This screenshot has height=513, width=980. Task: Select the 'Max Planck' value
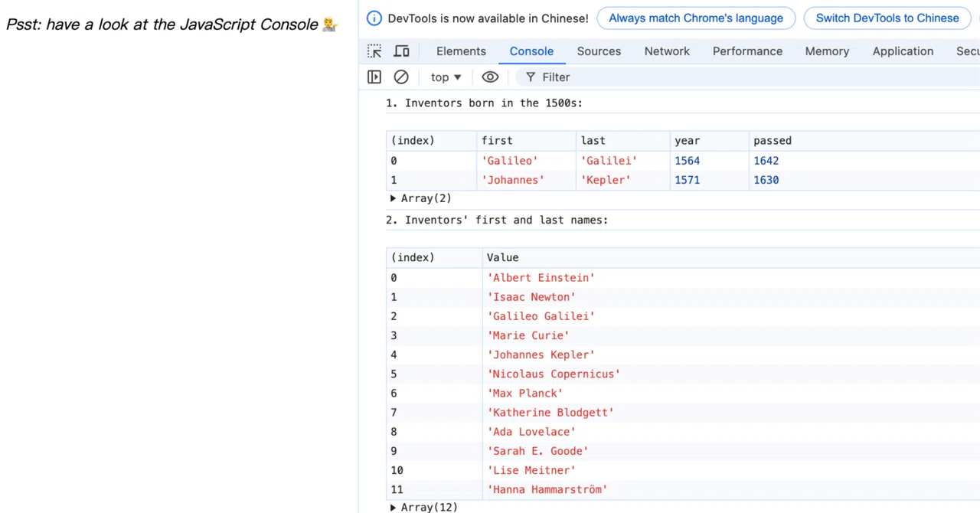(x=525, y=394)
